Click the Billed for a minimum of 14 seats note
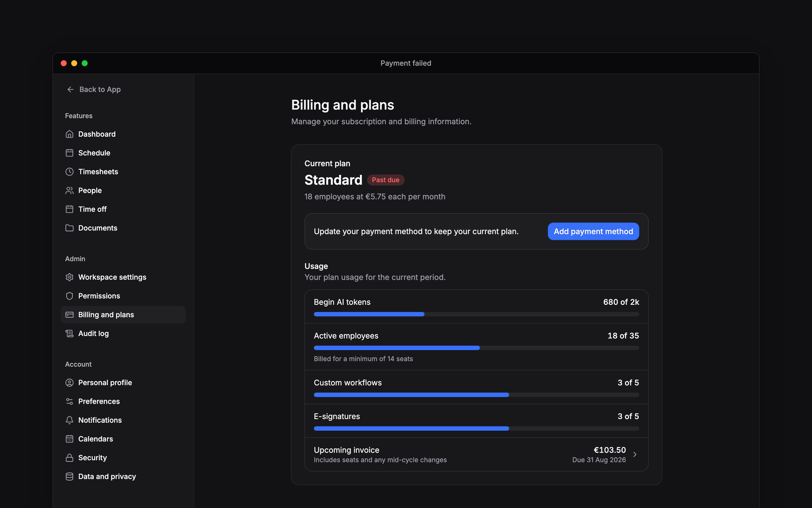812x508 pixels. click(364, 359)
